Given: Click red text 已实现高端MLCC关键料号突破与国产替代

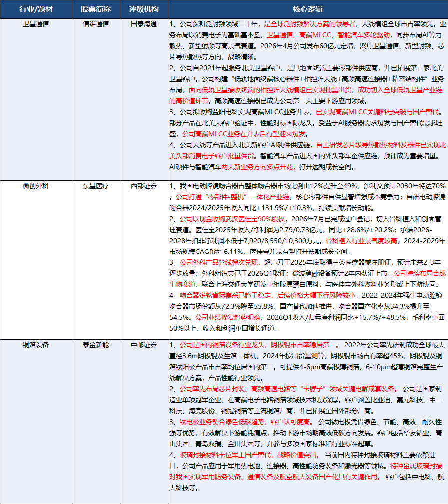Looking at the screenshot, I should [377, 112].
